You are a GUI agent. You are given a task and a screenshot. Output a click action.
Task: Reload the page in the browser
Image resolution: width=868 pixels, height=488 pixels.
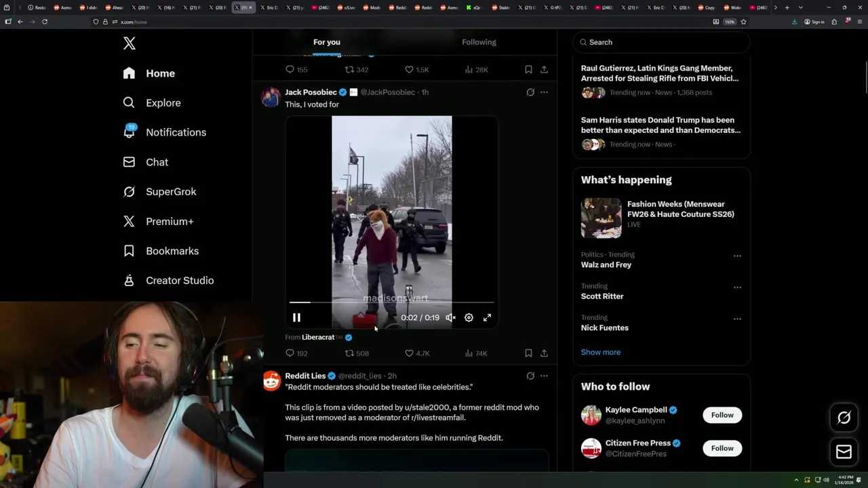45,22
